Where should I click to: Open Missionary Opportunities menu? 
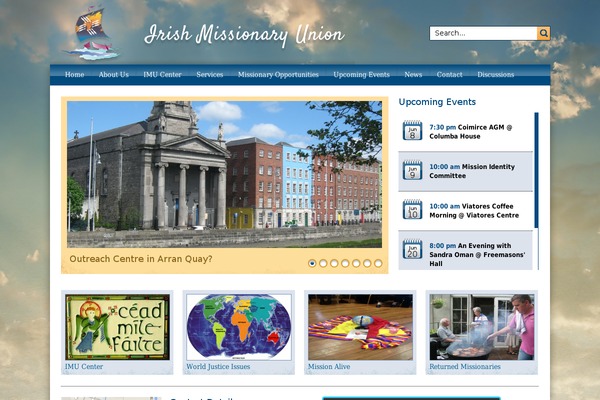click(x=278, y=75)
